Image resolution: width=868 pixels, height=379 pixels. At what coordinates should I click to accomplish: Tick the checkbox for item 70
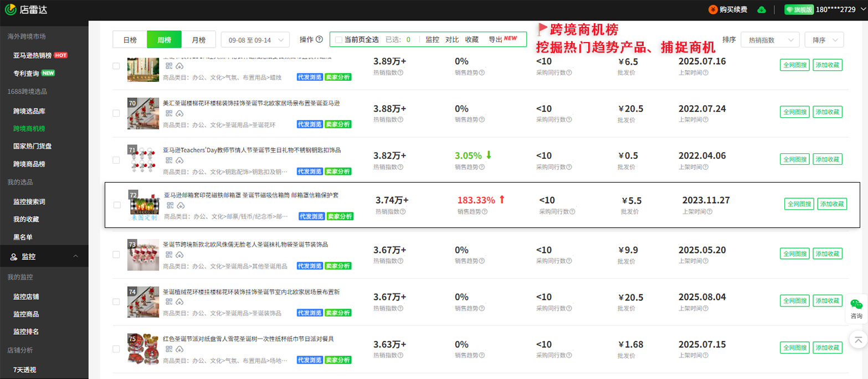(116, 113)
